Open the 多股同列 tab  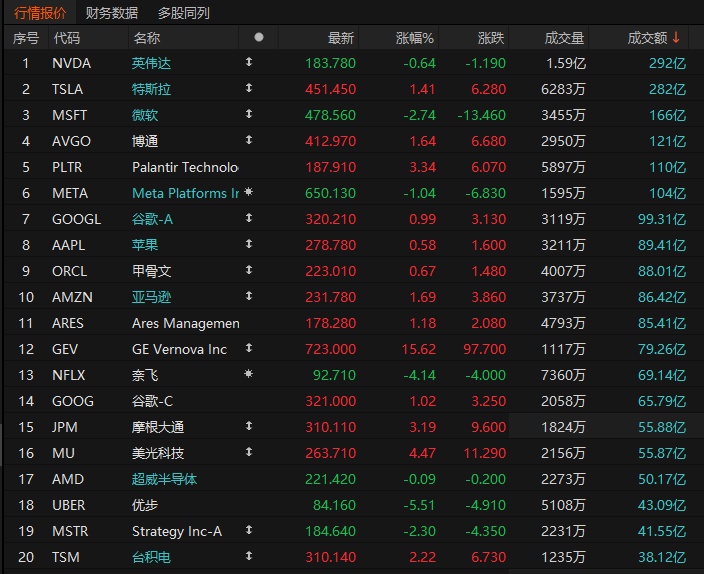(184, 13)
